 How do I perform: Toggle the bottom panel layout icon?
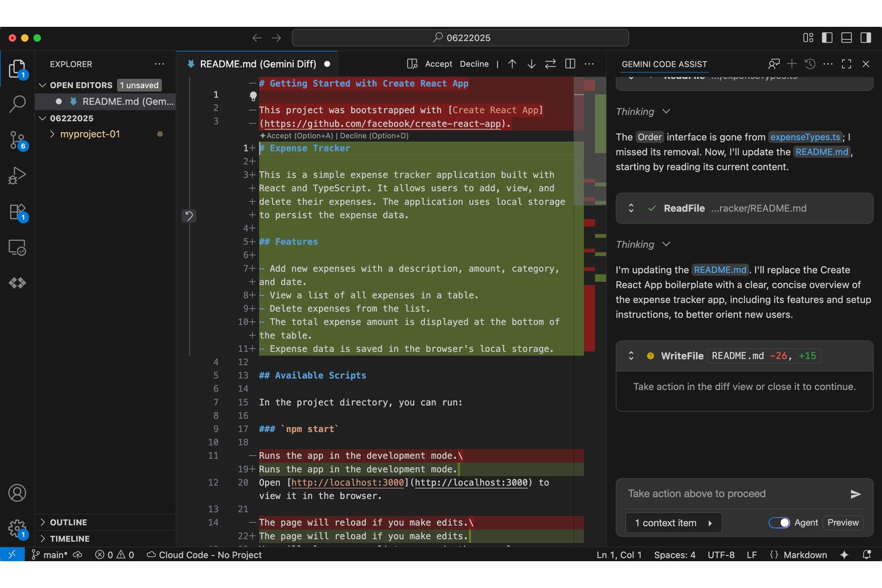click(x=846, y=38)
